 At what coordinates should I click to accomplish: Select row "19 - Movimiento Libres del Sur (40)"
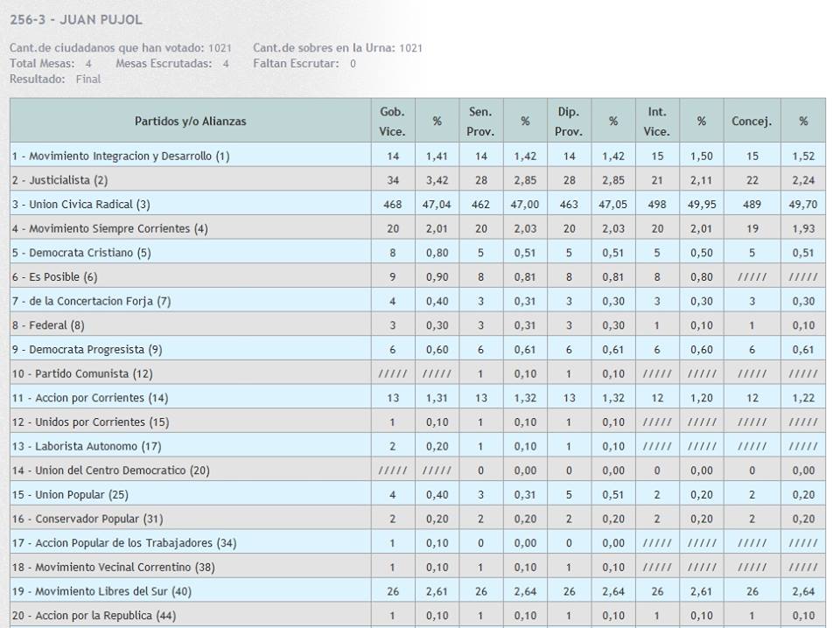click(x=418, y=591)
